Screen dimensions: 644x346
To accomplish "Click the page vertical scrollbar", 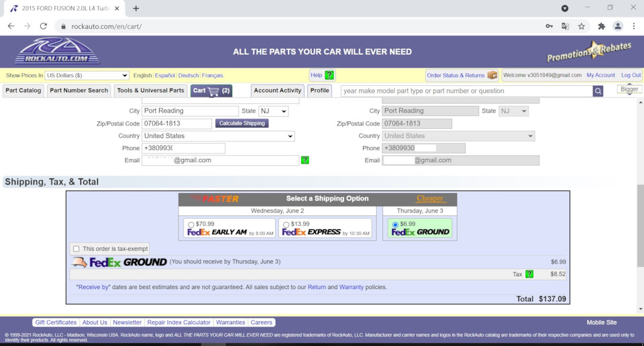I will click(640, 225).
